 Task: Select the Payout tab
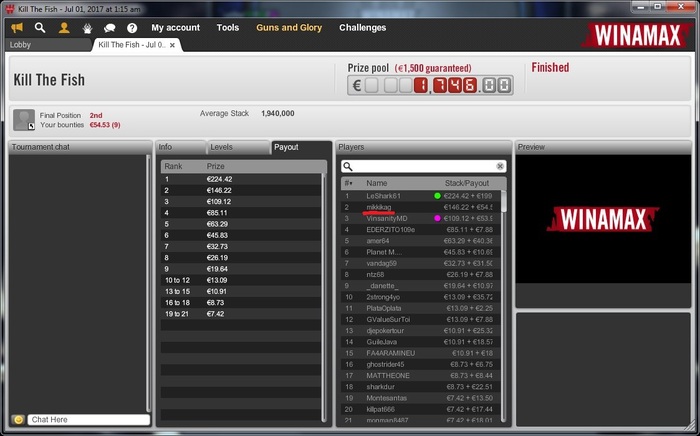tap(300, 147)
